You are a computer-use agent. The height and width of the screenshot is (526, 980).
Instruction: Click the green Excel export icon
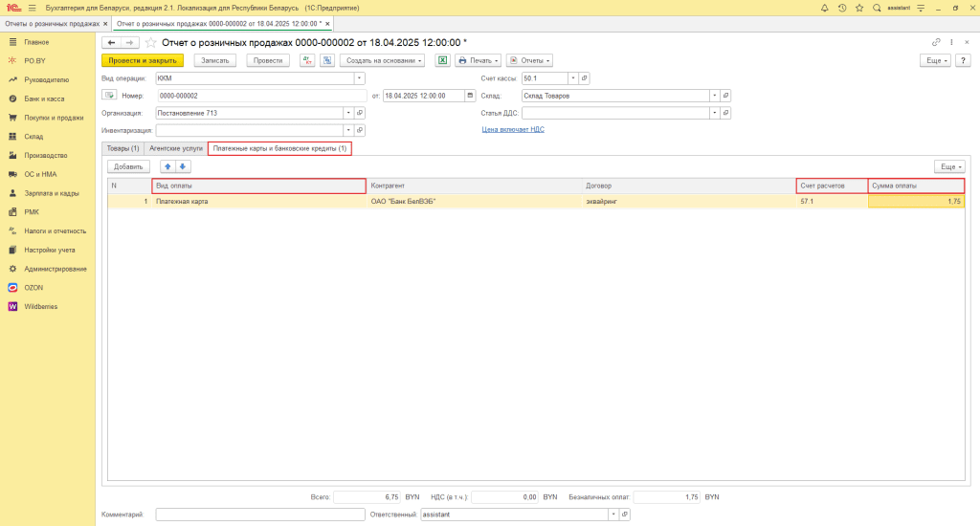(442, 60)
